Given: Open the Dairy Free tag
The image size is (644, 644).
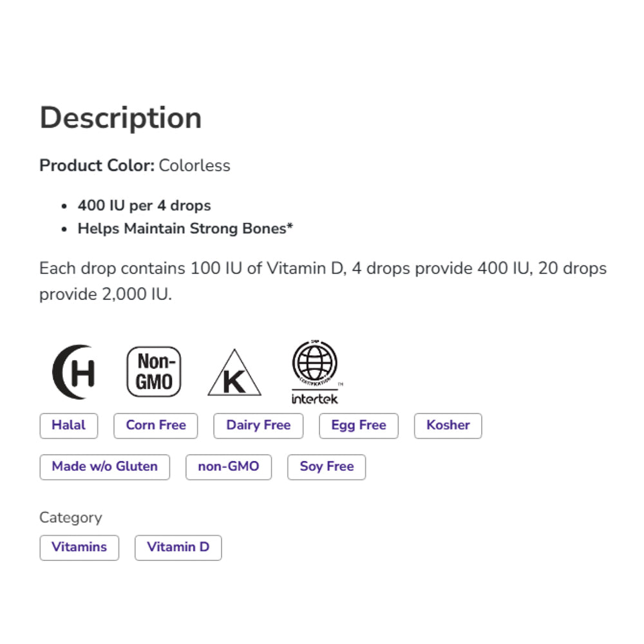Looking at the screenshot, I should pyautogui.click(x=258, y=426).
